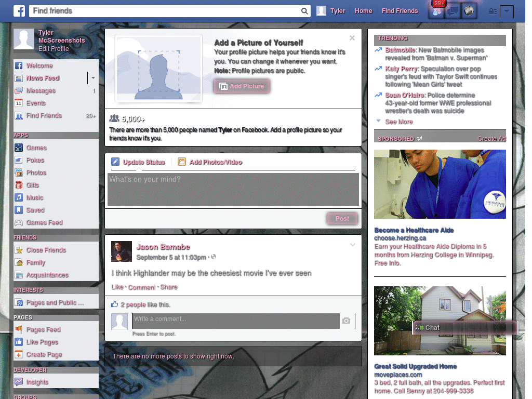
Task: Click the Add Picture button
Action: pos(242,86)
